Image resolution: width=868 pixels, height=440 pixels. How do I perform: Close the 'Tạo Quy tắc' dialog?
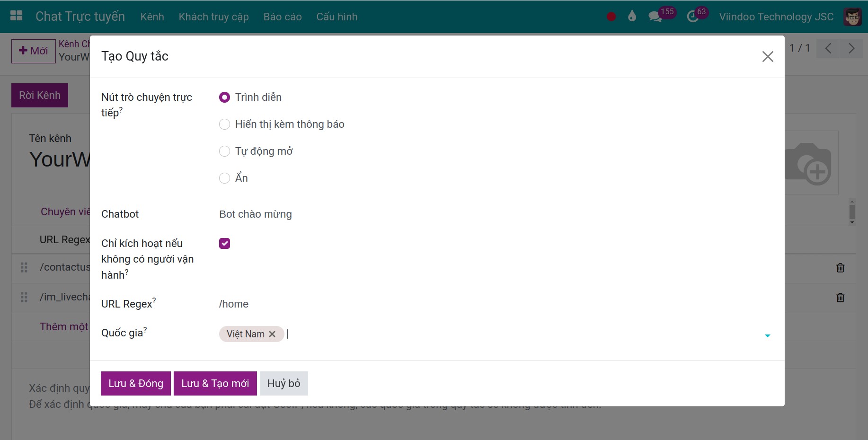point(767,57)
